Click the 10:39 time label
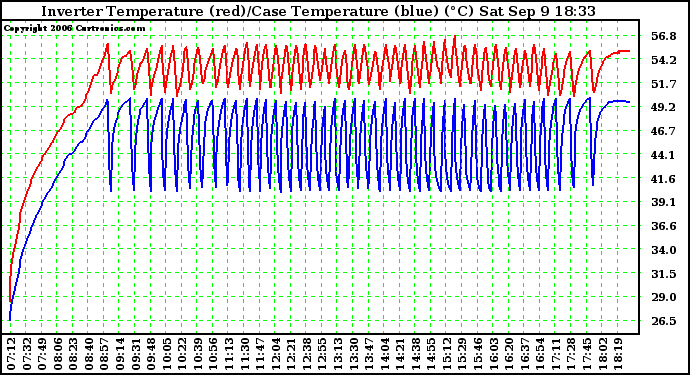Viewport: 690px width, 375px height. (x=198, y=354)
